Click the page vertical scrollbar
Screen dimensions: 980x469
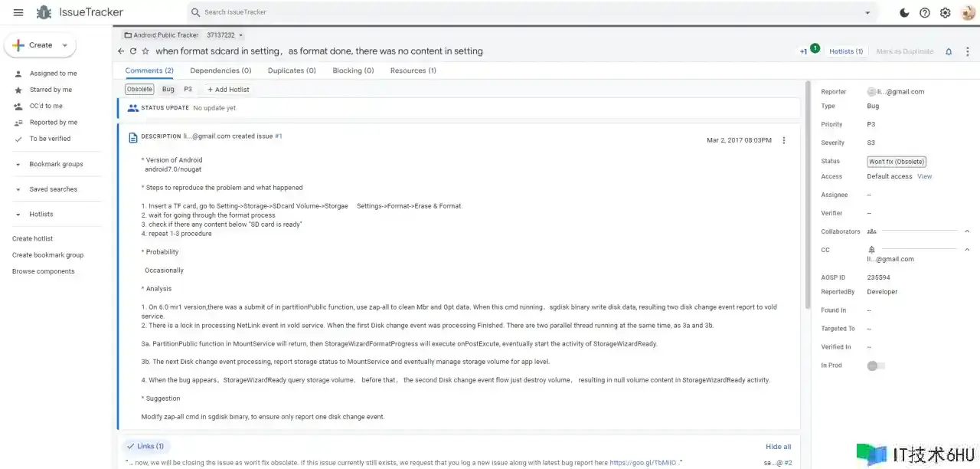pos(806,196)
